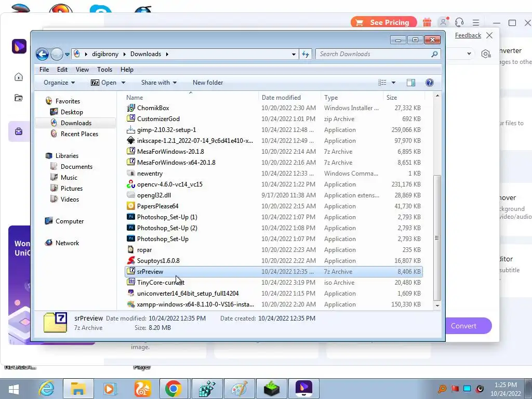Expand the Organize dropdown
Image resolution: width=532 pixels, height=399 pixels.
pos(59,83)
